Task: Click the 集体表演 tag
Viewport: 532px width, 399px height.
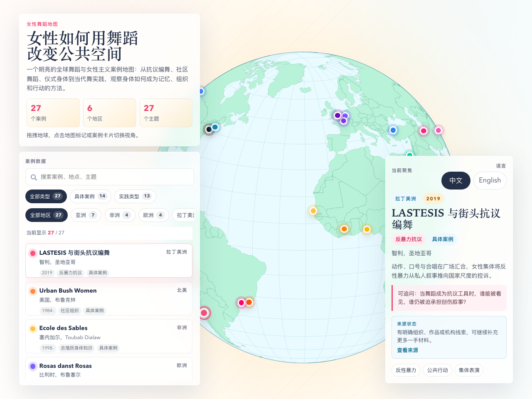Action: tap(469, 370)
